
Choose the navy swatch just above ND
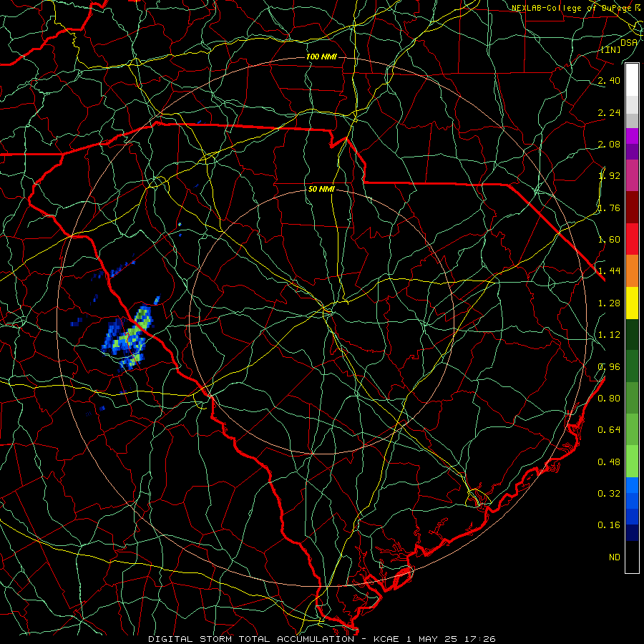[x=632, y=532]
